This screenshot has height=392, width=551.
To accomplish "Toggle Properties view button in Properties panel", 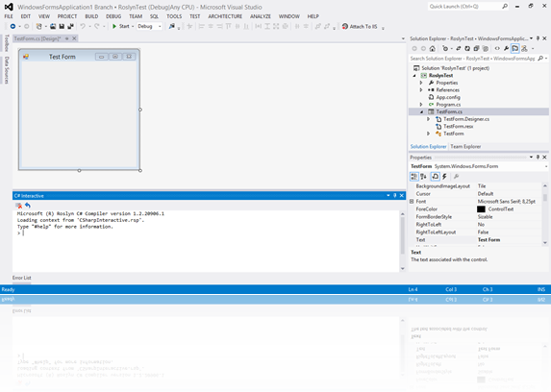I will 435,177.
